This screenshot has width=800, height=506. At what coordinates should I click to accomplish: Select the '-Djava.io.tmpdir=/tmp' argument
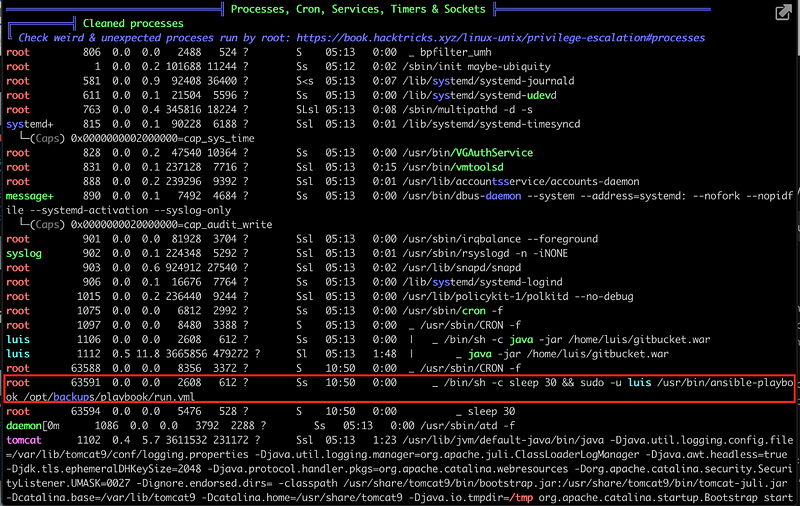[x=473, y=497]
